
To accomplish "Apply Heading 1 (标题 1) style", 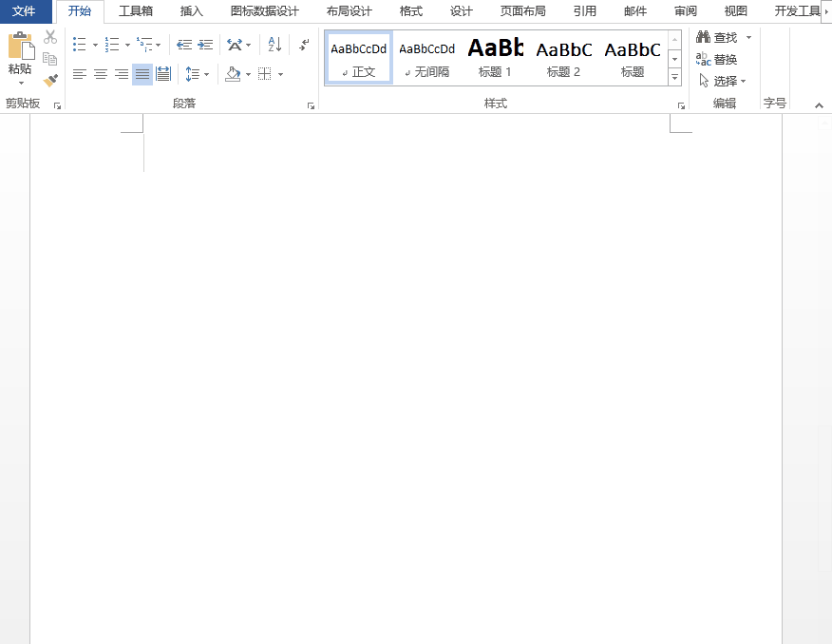I will pyautogui.click(x=495, y=58).
